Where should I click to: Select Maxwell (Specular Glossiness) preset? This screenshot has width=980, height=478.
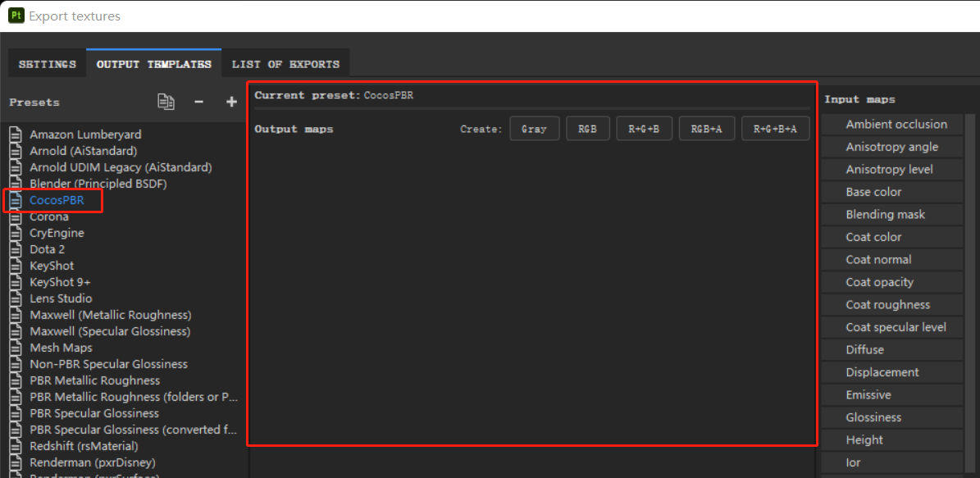tap(110, 331)
